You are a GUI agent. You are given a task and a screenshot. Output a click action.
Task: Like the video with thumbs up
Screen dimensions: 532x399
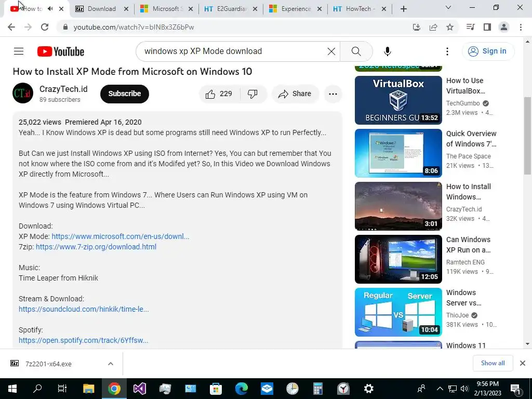(219, 94)
